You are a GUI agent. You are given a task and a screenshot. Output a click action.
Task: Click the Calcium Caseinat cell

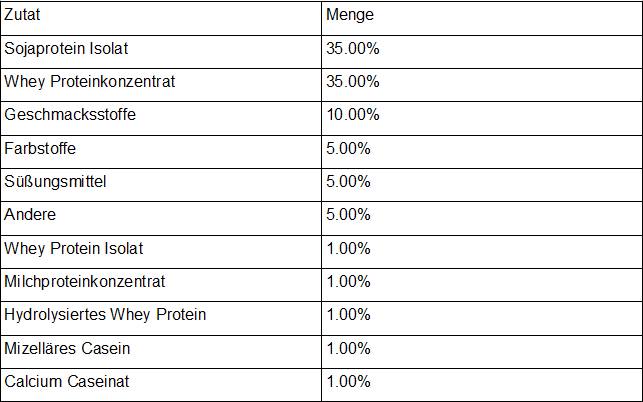coord(161,385)
